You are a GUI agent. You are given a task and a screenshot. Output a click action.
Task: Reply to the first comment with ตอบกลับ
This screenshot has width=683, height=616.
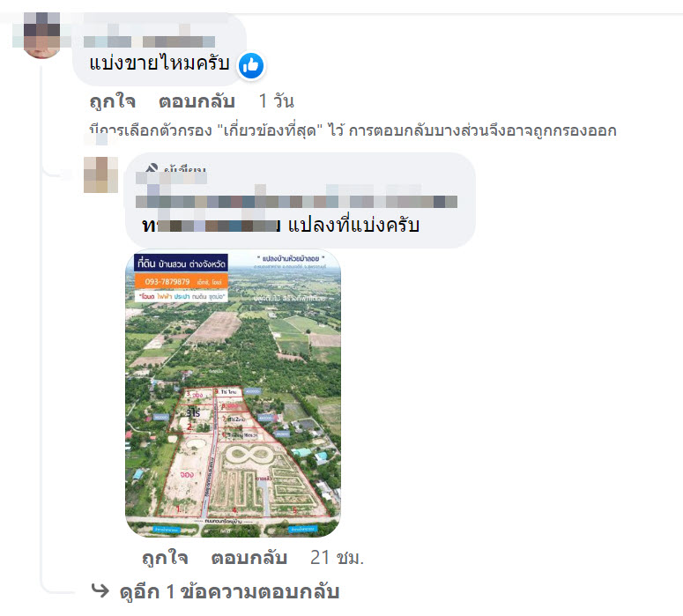pos(197,101)
